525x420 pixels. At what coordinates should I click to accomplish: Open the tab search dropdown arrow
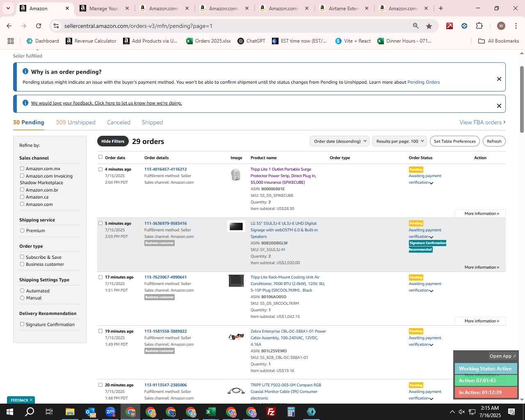pyautogui.click(x=8, y=8)
